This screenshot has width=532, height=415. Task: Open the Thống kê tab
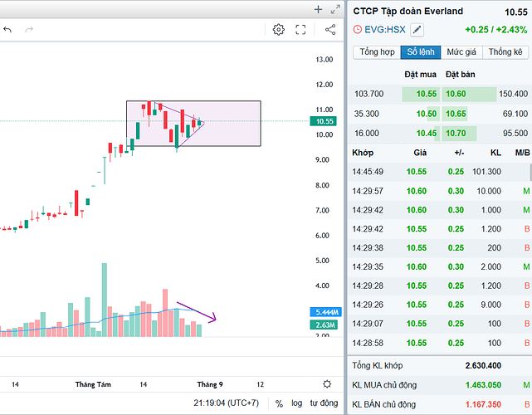point(505,52)
